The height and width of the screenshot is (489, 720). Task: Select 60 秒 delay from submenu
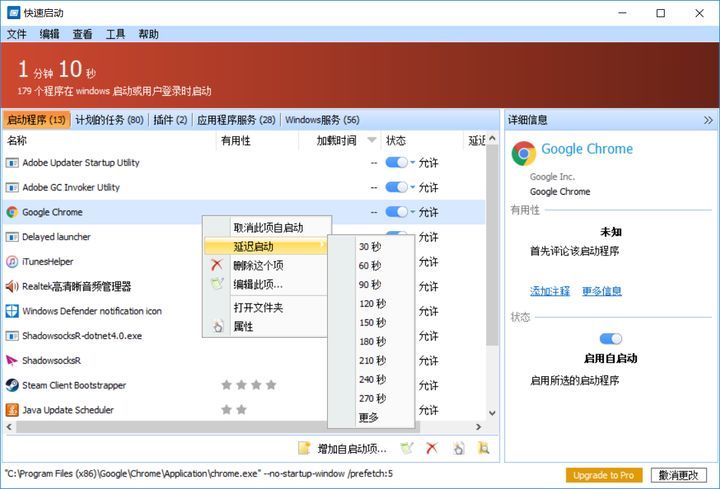[370, 266]
